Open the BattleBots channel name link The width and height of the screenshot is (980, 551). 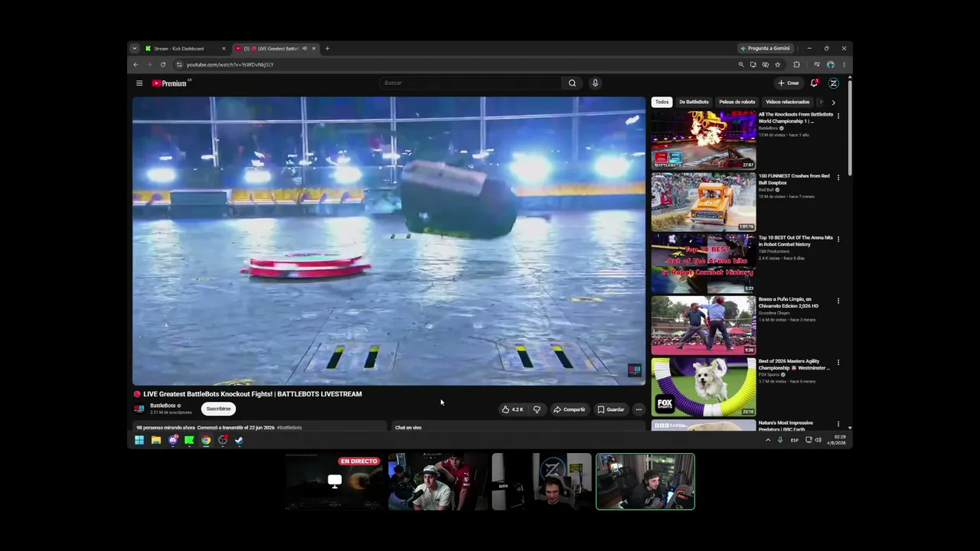point(163,406)
